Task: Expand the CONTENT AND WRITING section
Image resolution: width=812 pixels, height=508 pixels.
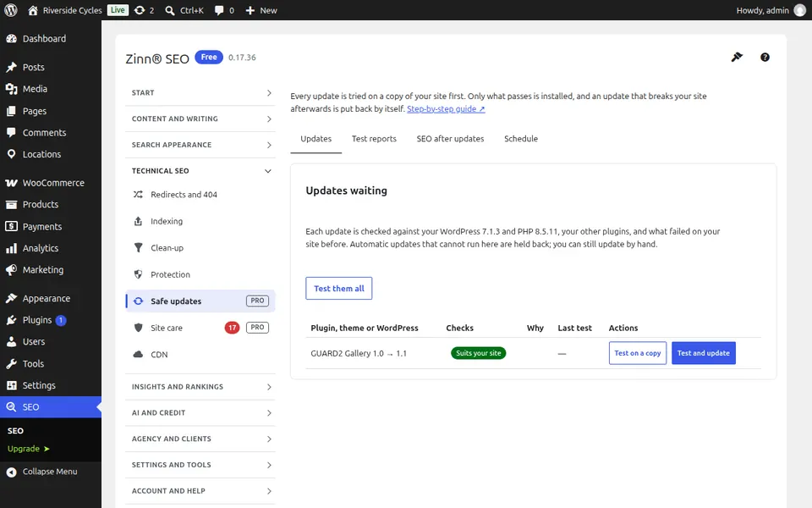Action: point(200,119)
